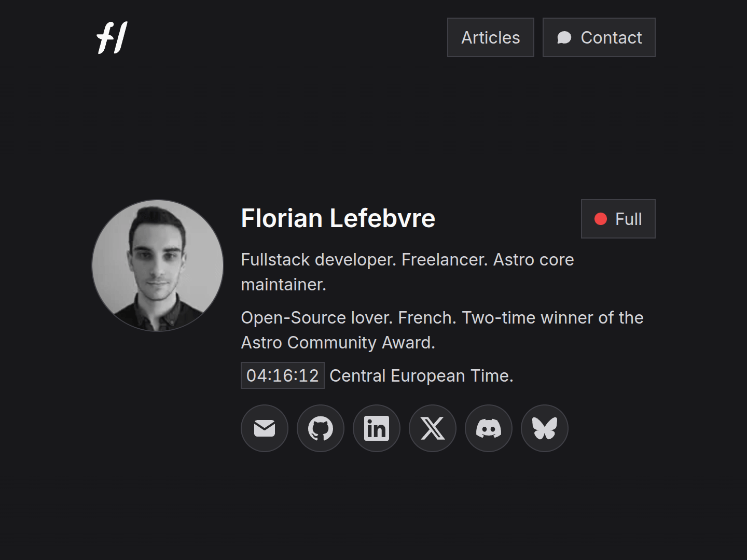747x560 pixels.
Task: Select the Bluesky butterfly icon
Action: point(544,428)
